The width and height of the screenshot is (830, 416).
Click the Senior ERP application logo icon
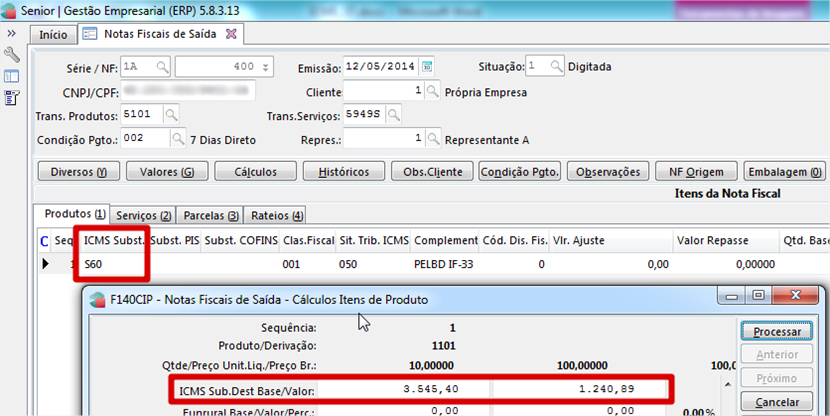tap(8, 10)
